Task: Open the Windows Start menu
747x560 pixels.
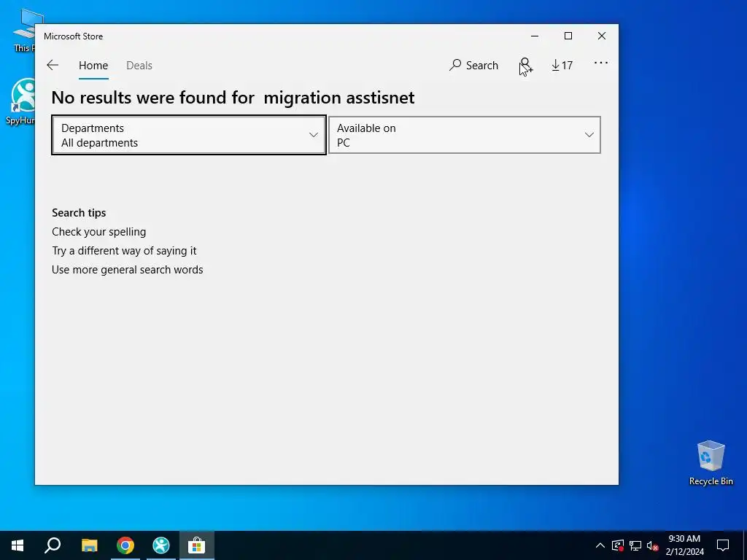Action: (18, 545)
